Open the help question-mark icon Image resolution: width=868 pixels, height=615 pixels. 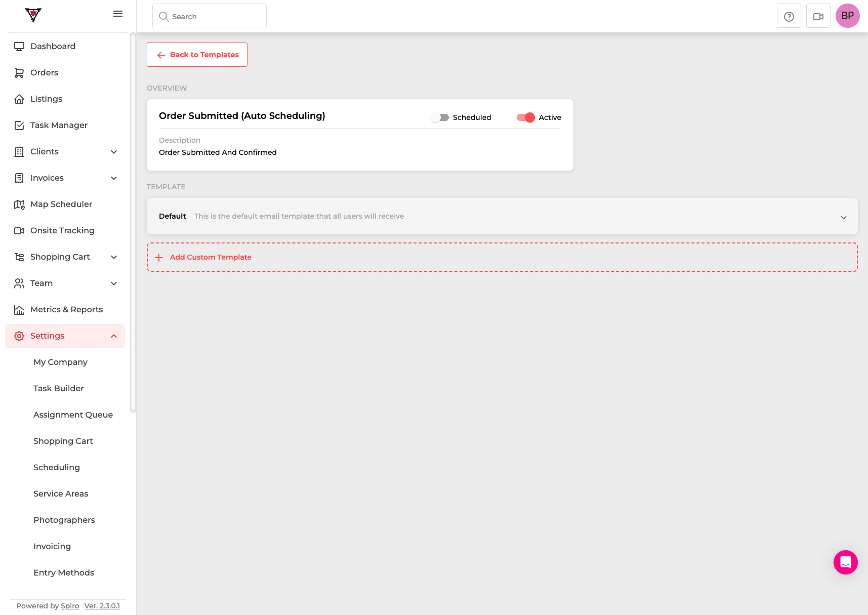pos(789,16)
